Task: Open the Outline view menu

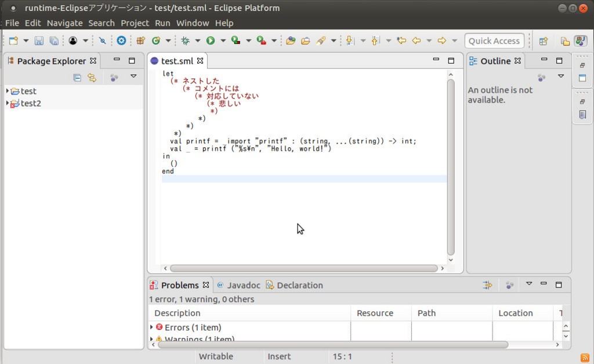Action: (561, 77)
